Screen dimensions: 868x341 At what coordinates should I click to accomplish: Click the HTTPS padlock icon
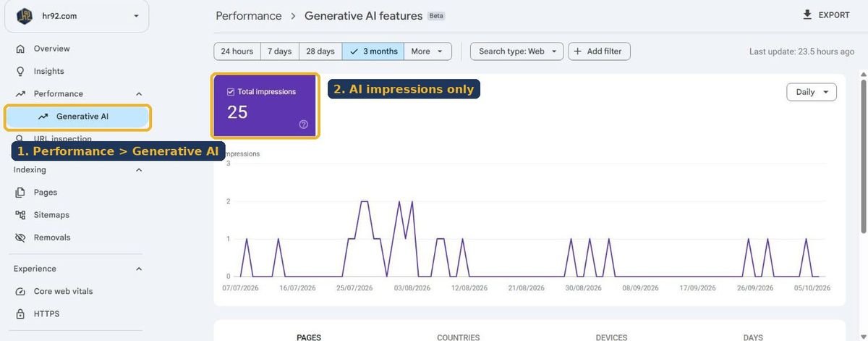pos(20,314)
